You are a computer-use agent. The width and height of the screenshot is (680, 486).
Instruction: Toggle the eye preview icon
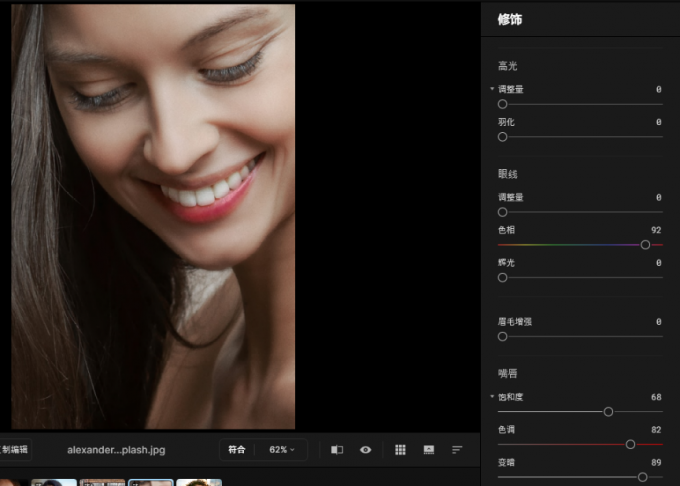(366, 450)
